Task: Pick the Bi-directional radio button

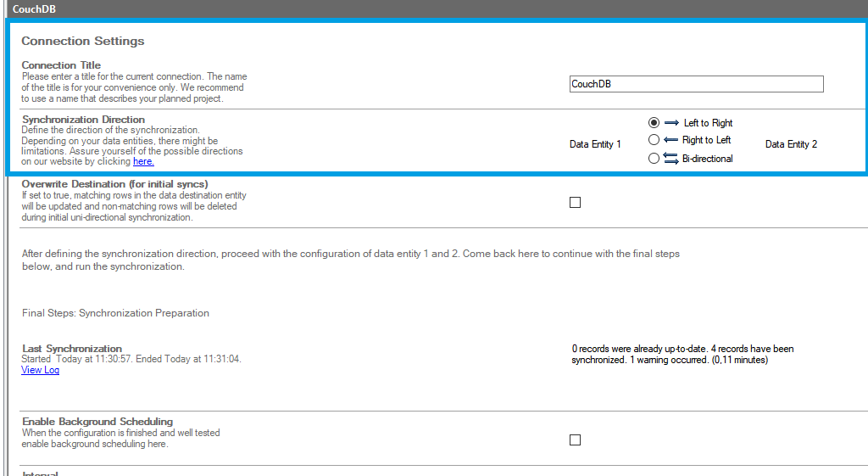Action: (x=654, y=158)
